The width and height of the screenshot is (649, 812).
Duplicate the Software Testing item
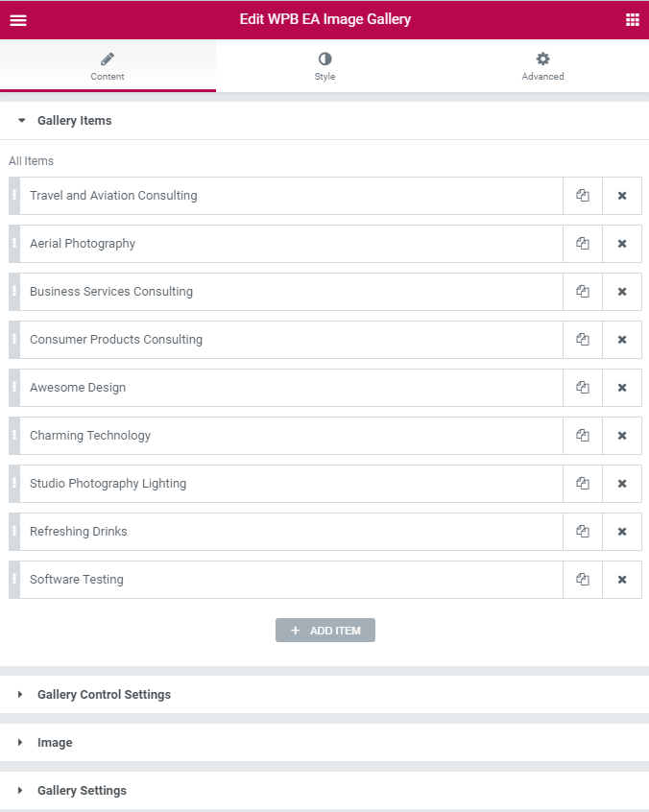pos(583,580)
